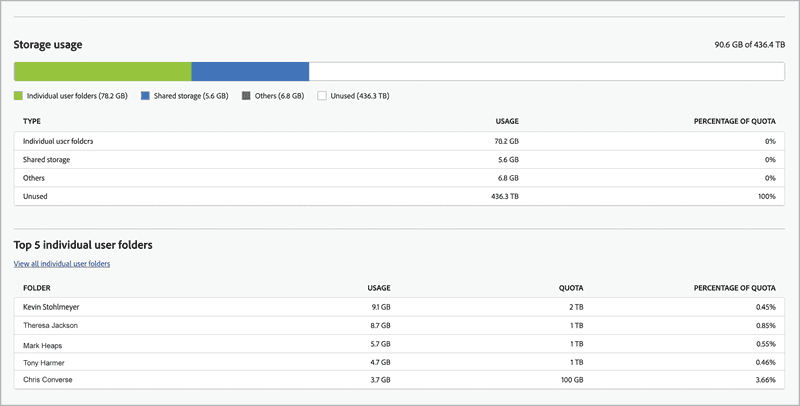Image resolution: width=800 pixels, height=406 pixels.
Task: Click the TYPE column header
Action: (x=32, y=121)
